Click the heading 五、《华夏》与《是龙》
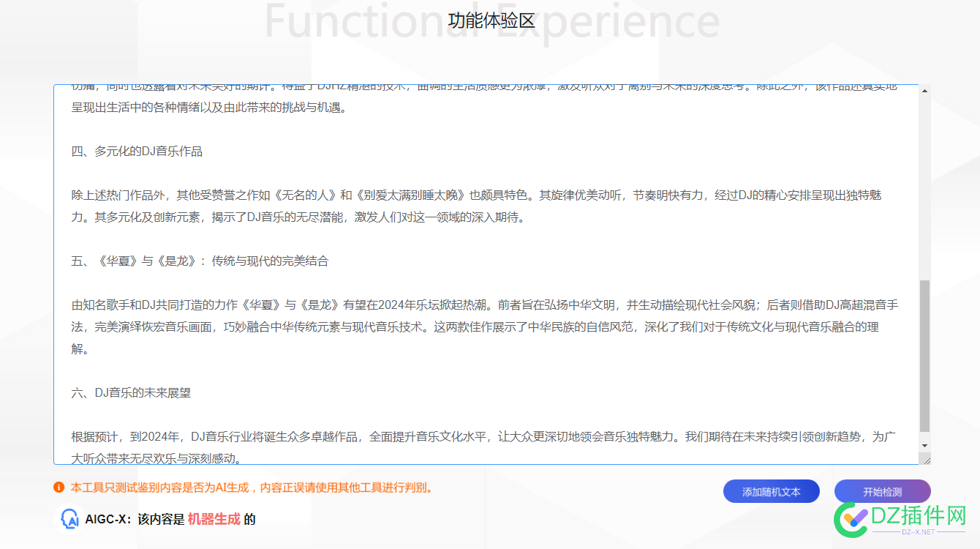This screenshot has width=980, height=549. (x=200, y=261)
